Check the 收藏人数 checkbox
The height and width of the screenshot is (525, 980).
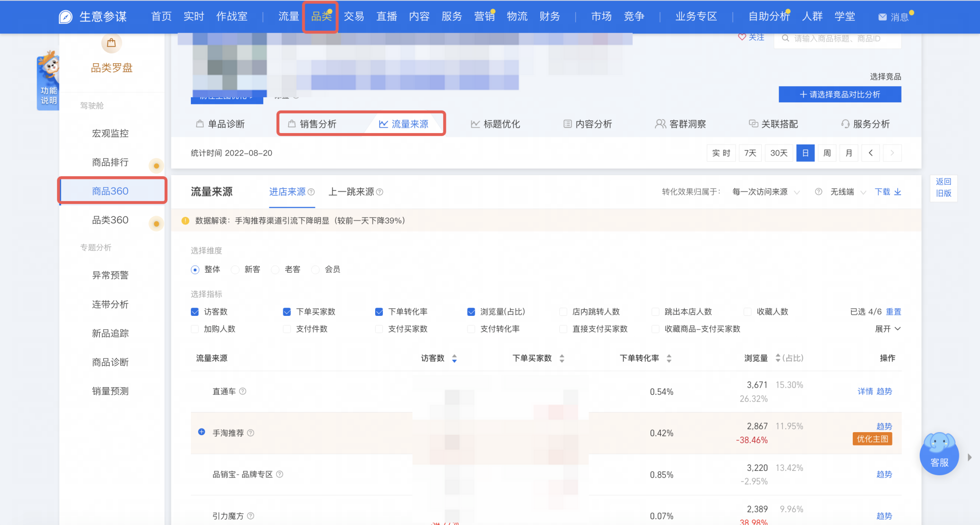(x=747, y=312)
